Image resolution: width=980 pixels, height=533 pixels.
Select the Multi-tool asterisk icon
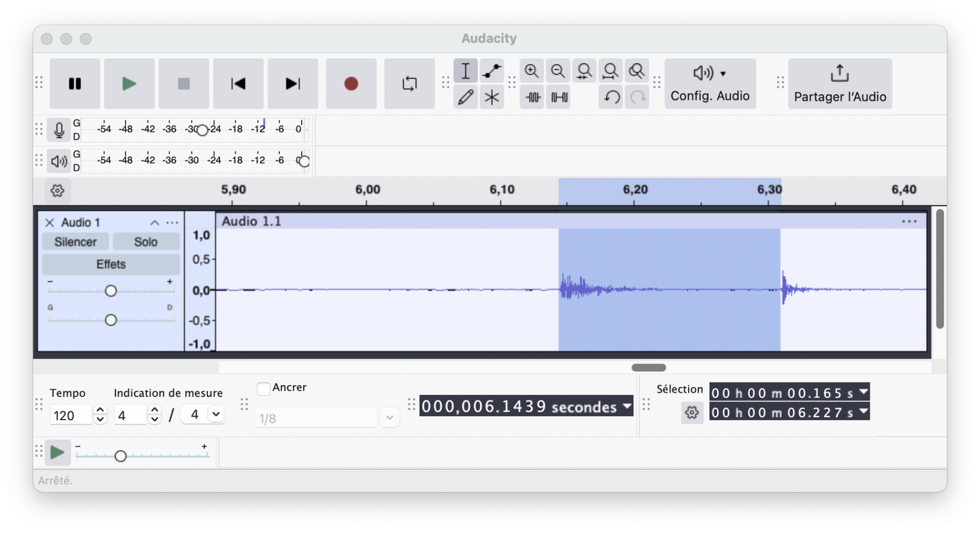tap(492, 97)
